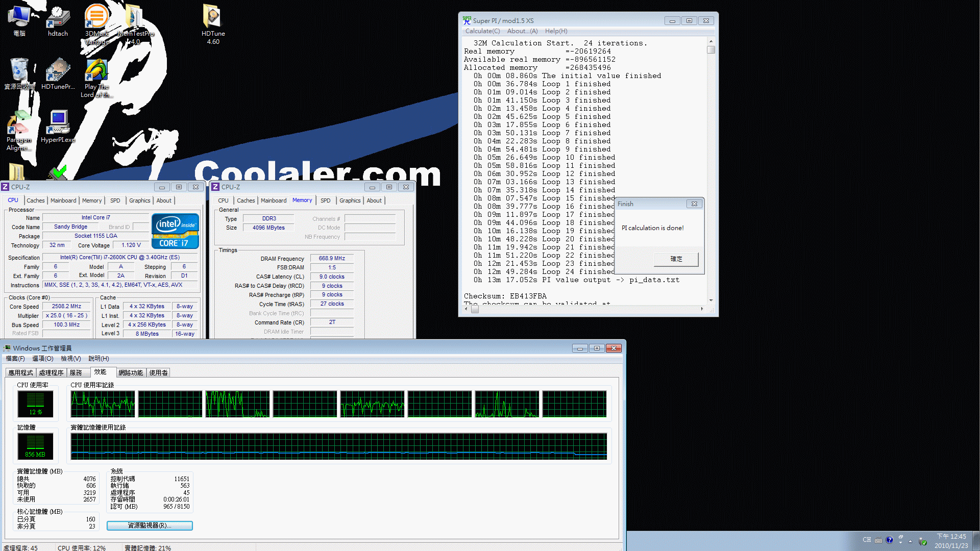Show hidden tray icons arrow
Screen dimensions: 980x551
[910, 541]
